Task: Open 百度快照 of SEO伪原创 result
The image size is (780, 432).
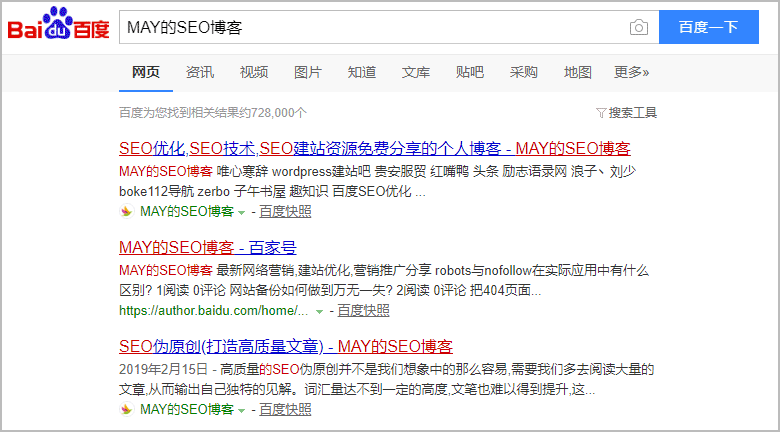Action: pos(285,410)
